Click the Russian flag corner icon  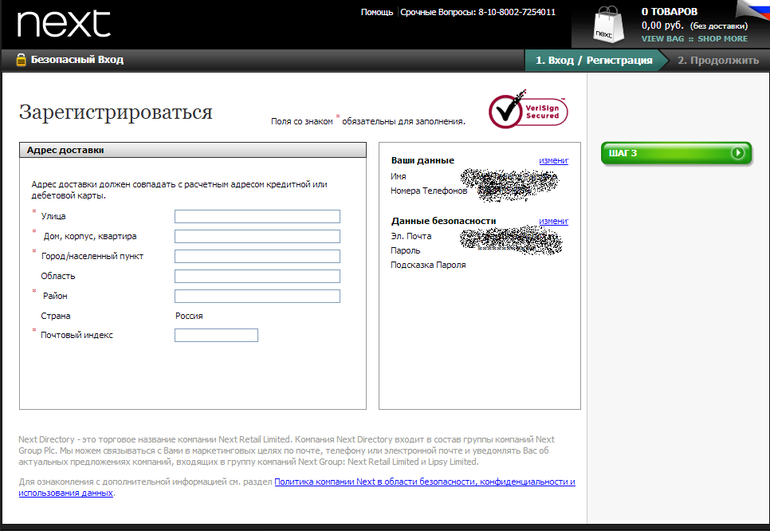[754, 8]
